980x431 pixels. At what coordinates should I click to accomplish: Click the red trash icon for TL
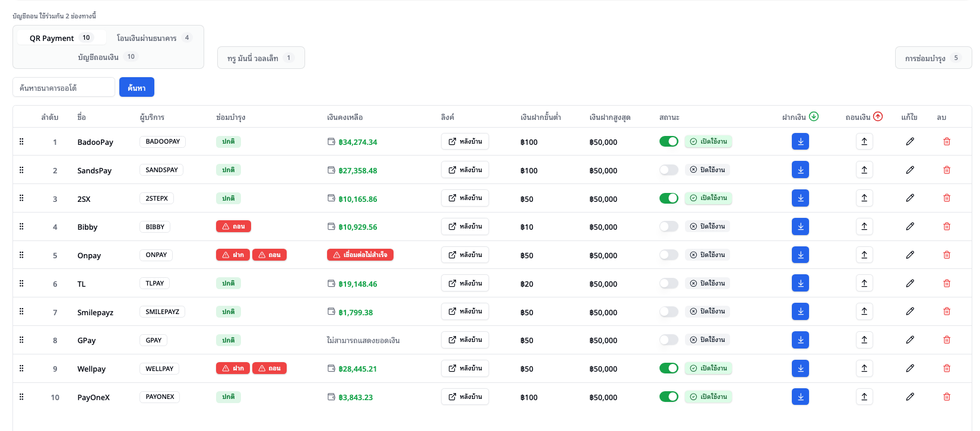pos(946,283)
